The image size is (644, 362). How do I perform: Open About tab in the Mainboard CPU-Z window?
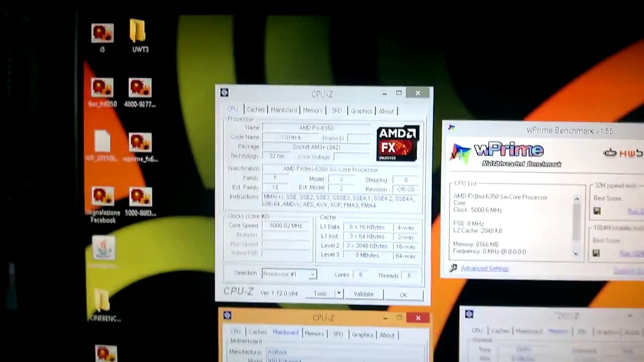point(387,335)
